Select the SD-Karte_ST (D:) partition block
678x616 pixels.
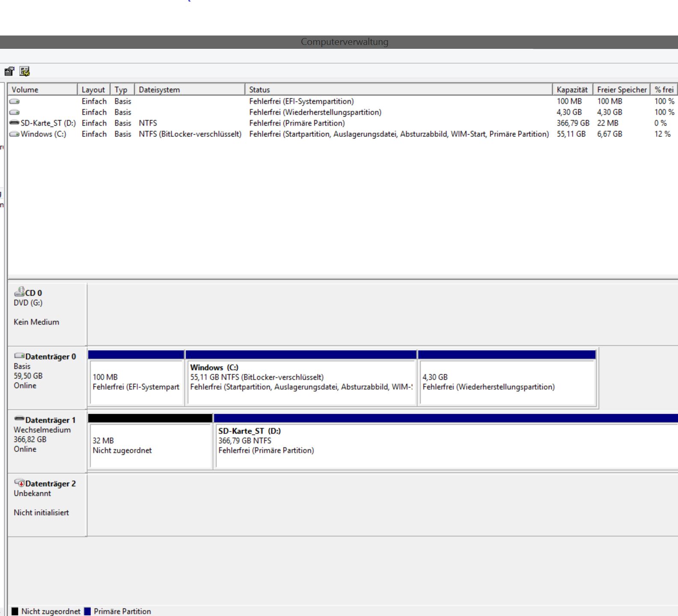[x=446, y=441]
